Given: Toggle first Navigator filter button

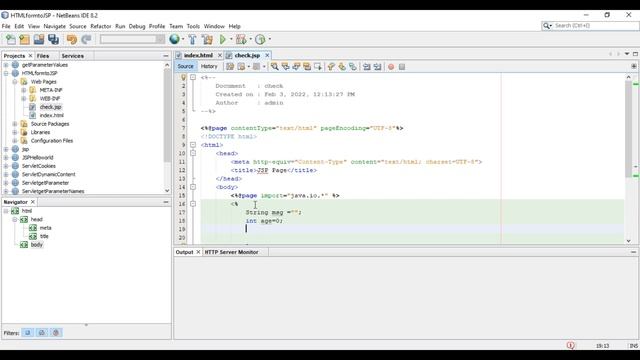Looking at the screenshot, I should (28, 333).
